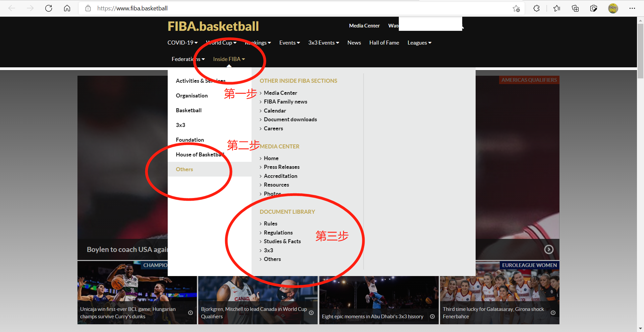The image size is (644, 332).
Task: Reload the page with refresh icon
Action: (x=49, y=8)
